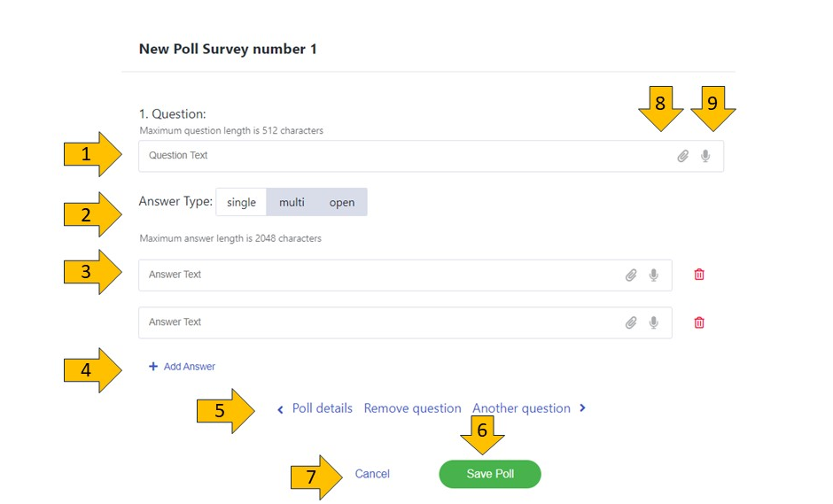Choose the open answer type

342,202
